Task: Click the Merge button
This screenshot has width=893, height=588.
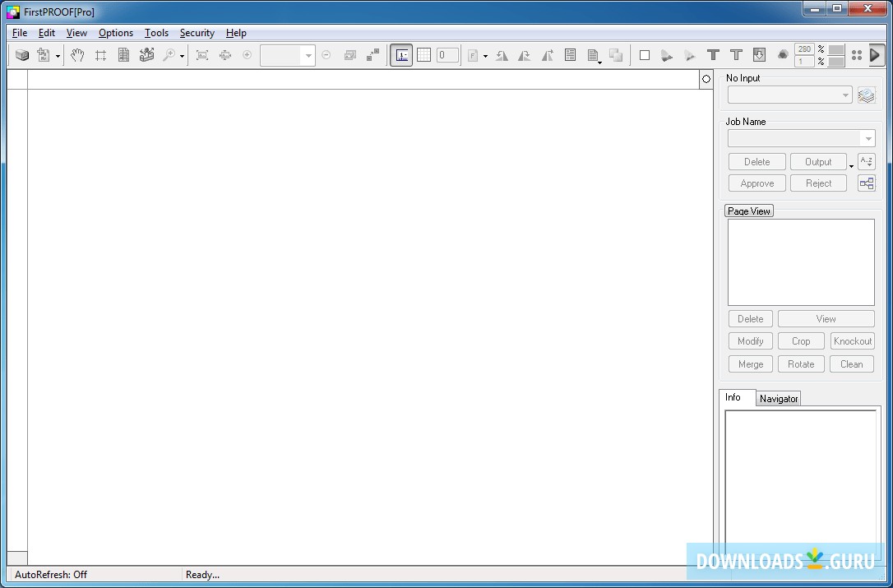Action: click(x=751, y=364)
